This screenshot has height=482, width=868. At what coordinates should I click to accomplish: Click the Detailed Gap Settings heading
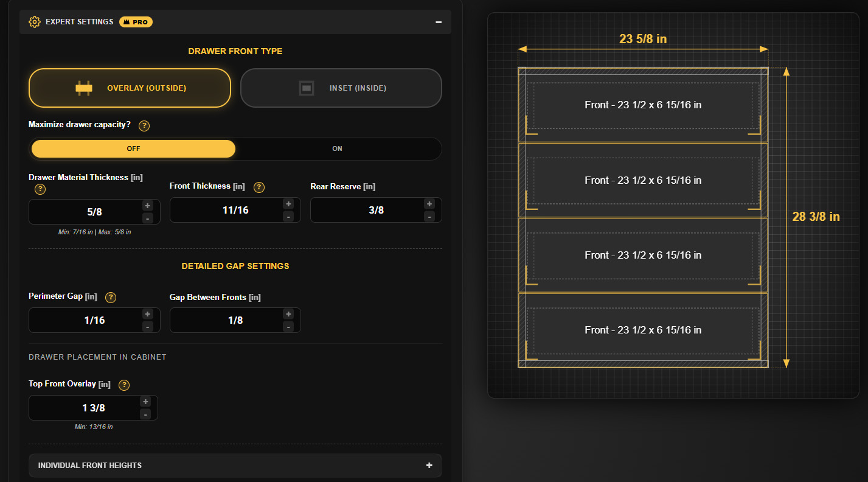coord(235,266)
